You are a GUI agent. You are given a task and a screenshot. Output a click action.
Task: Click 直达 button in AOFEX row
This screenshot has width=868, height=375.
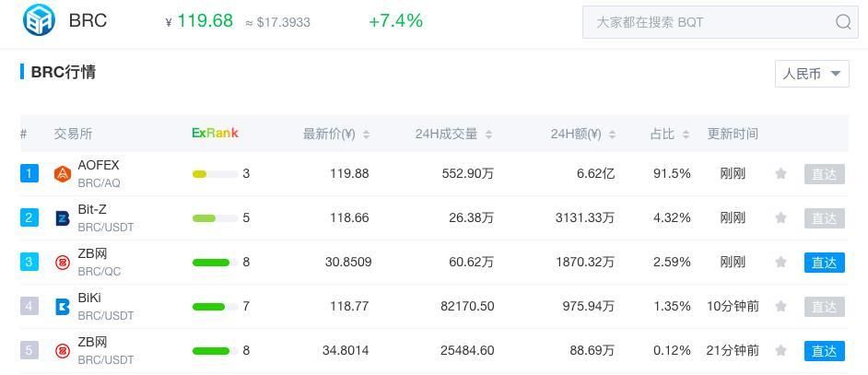825,174
